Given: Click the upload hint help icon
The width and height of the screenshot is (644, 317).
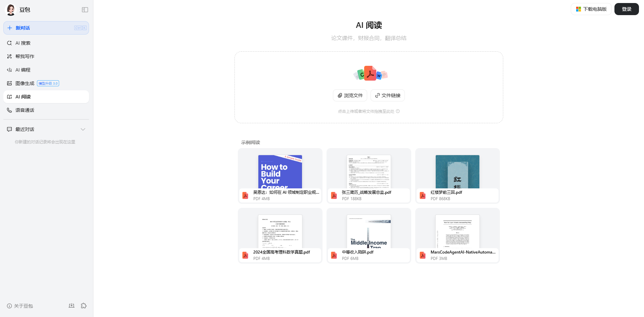Looking at the screenshot, I should [398, 111].
